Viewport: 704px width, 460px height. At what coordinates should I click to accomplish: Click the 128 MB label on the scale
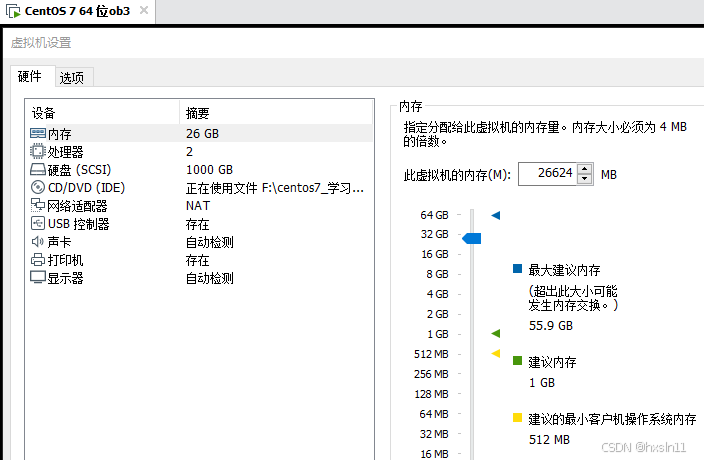[x=431, y=394]
